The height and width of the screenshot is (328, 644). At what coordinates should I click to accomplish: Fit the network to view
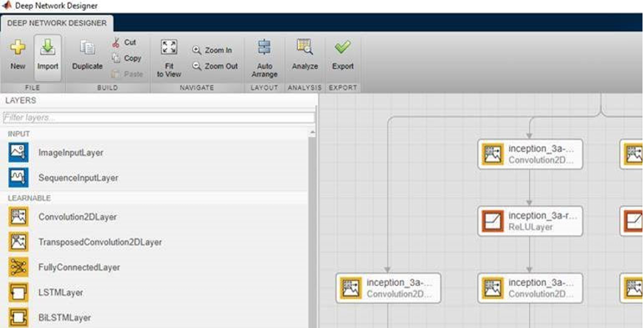(169, 58)
